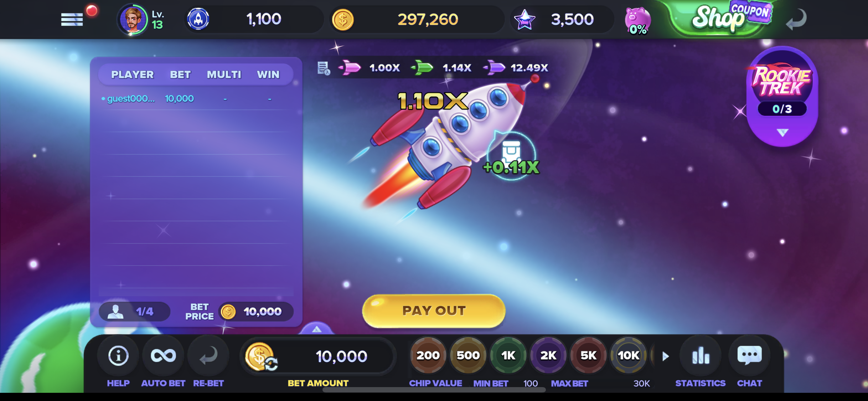Click the PAY OUT button
Screen dimensions: 868x401
tap(434, 311)
